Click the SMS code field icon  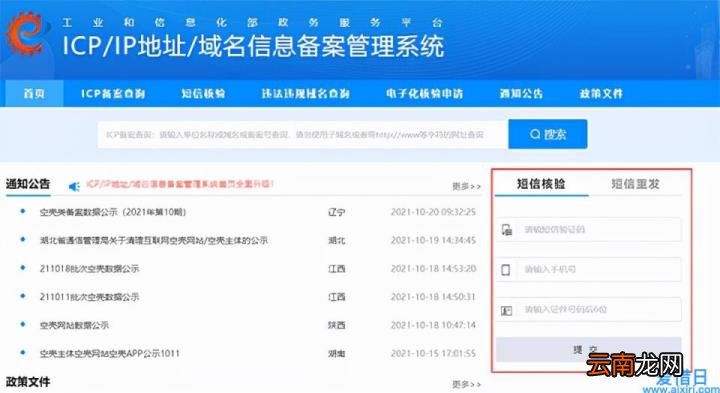506,230
